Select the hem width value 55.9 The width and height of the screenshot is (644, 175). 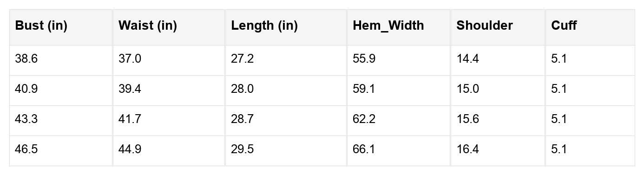[364, 59]
